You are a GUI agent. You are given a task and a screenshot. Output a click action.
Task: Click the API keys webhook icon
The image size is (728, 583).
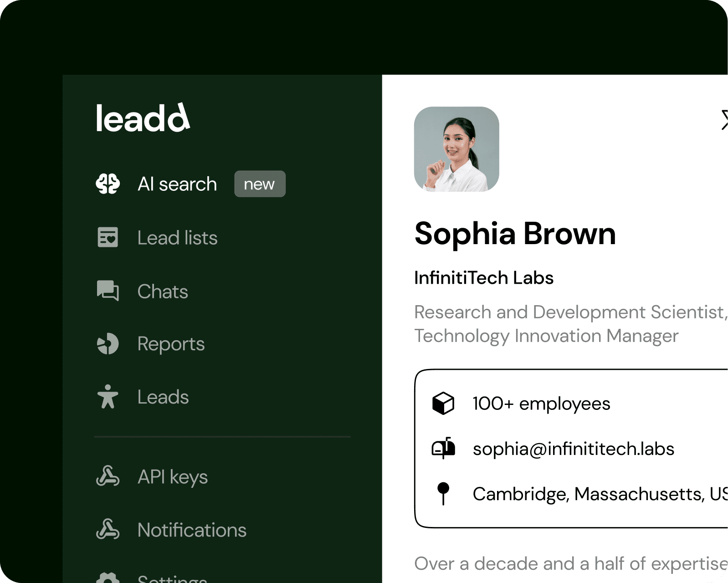(x=108, y=476)
